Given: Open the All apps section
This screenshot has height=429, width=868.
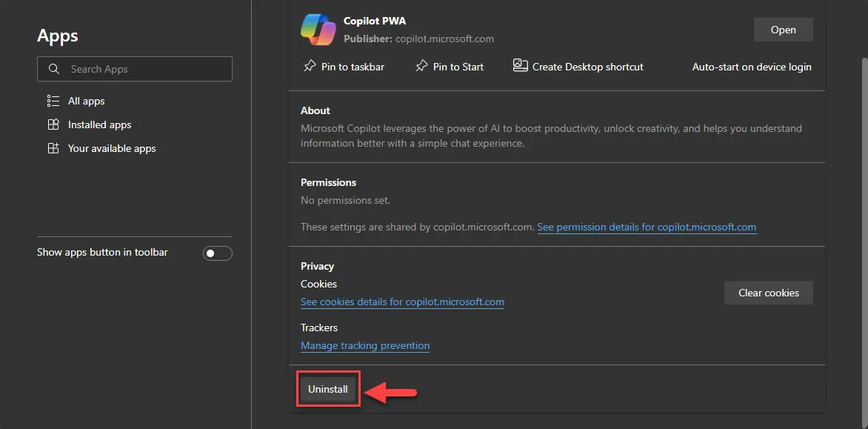Looking at the screenshot, I should point(86,101).
